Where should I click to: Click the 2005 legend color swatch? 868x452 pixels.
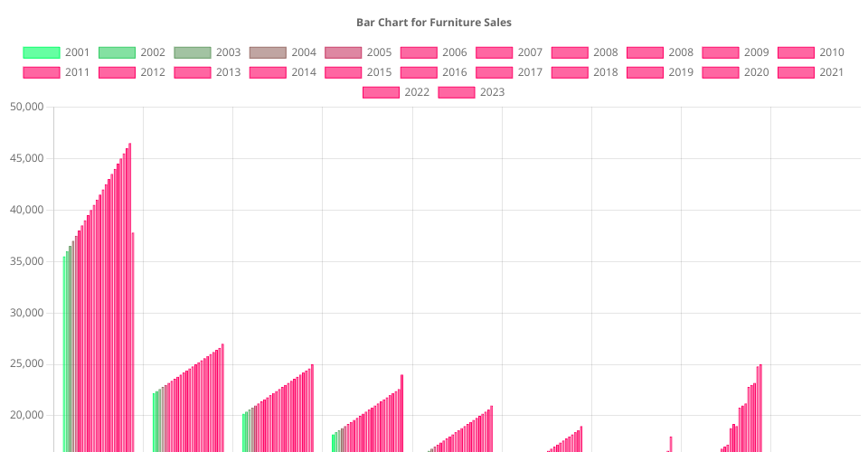tap(343, 52)
